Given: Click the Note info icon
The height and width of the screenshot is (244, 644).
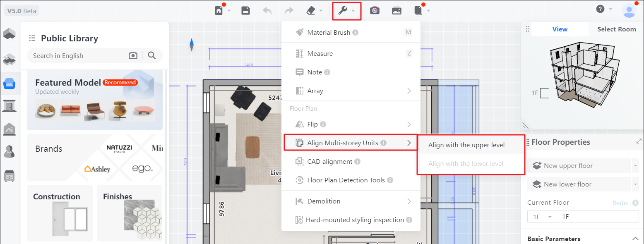Looking at the screenshot, I should (327, 72).
